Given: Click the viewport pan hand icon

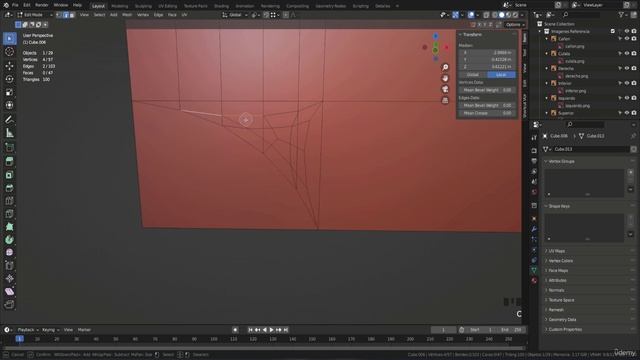Looking at the screenshot, I should [x=445, y=78].
